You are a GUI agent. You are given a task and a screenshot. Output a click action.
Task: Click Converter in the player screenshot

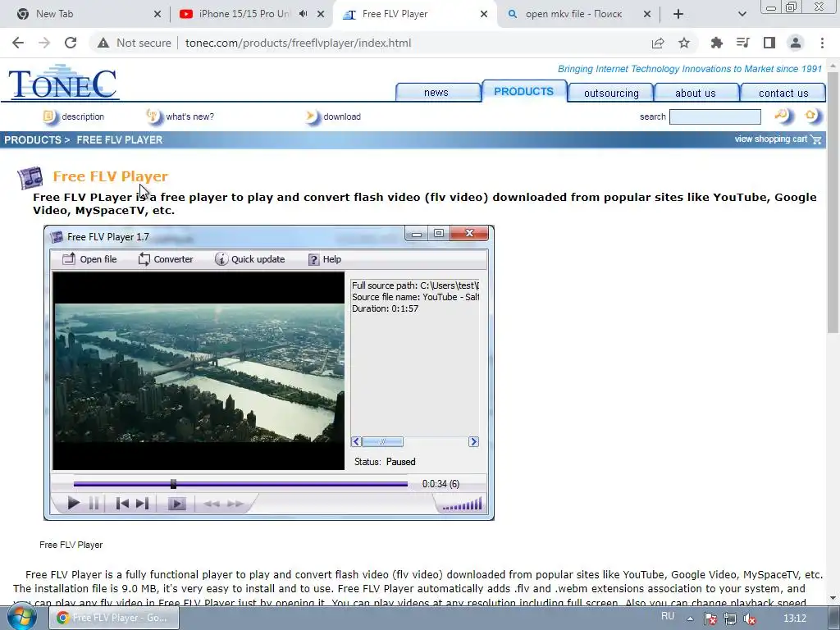pos(166,259)
